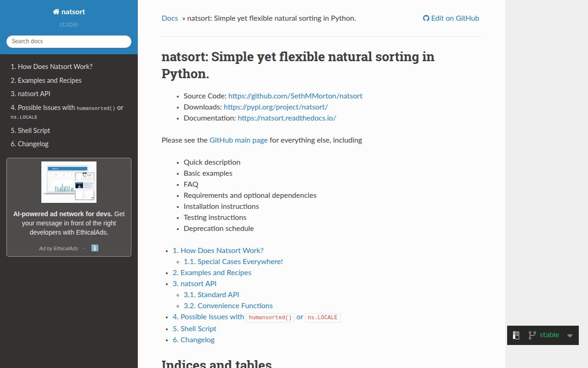Expand the stable version dropdown arrow
Screen dimensions: 588x368
(x=570, y=336)
